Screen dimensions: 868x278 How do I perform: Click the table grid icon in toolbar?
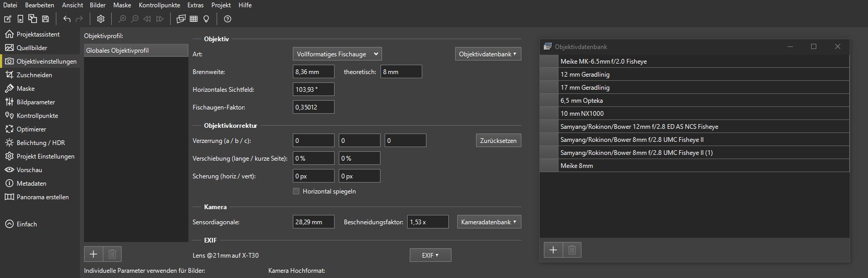tap(194, 19)
